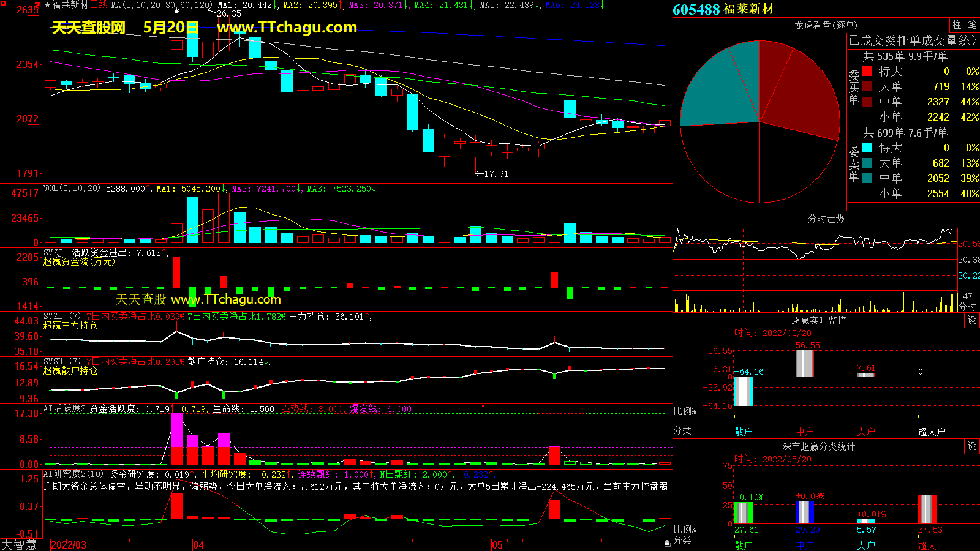Click the star icon before 福莱新材

(x=47, y=5)
